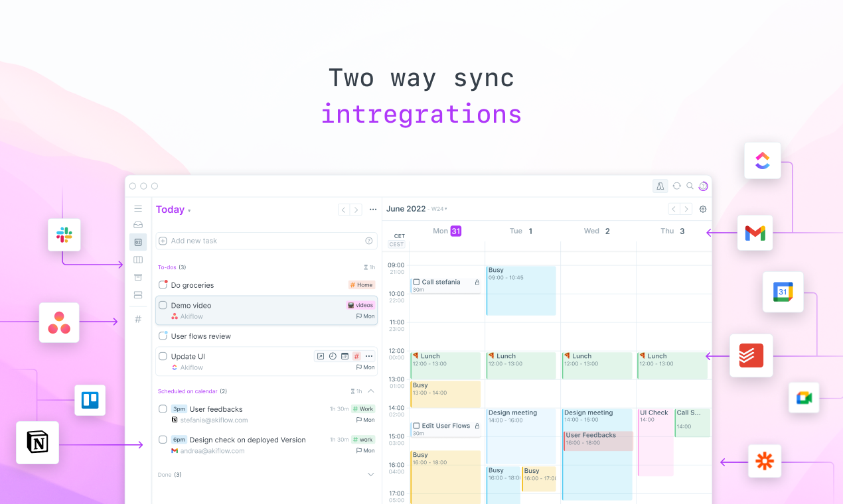Open the hamburger menu in the sidebar
Image resolution: width=843 pixels, height=504 pixels.
click(x=138, y=208)
